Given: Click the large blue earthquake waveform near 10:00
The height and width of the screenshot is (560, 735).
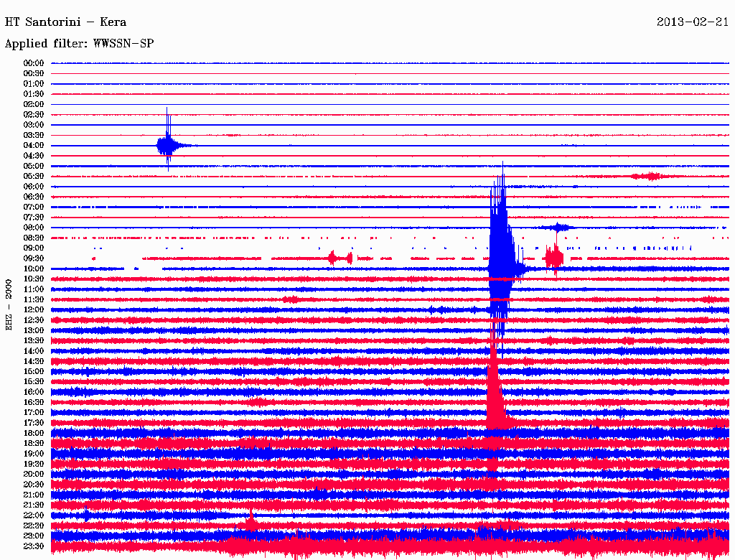Looking at the screenshot, I should (500, 258).
